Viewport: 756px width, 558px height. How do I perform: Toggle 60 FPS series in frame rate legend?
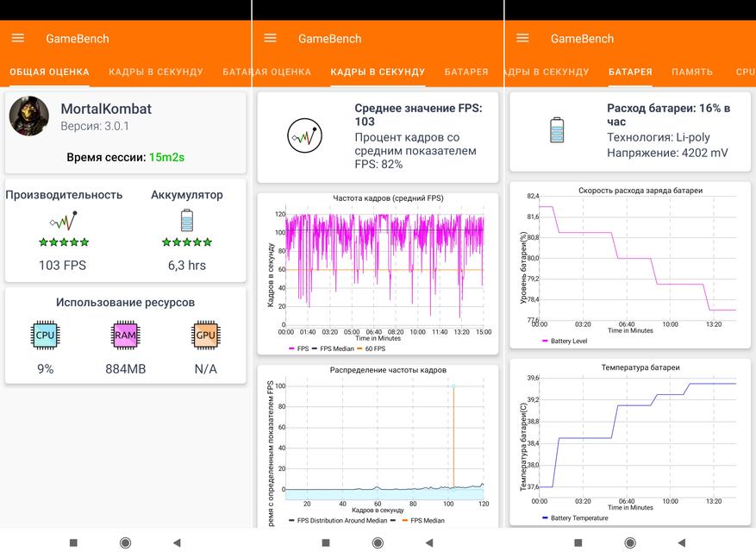coord(372,348)
